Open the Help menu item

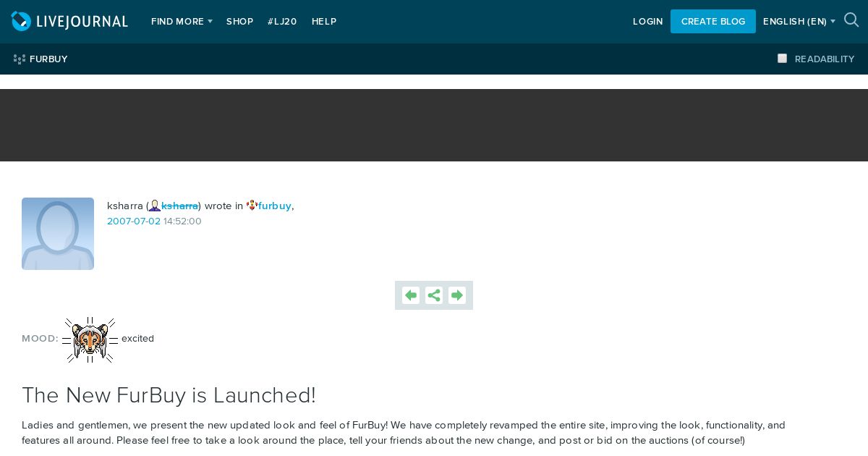click(324, 22)
